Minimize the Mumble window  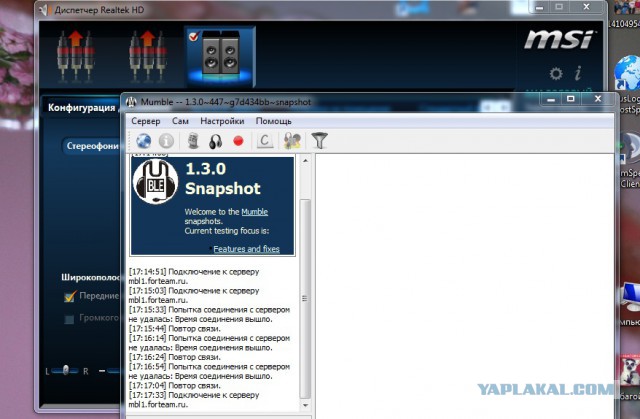click(x=551, y=99)
